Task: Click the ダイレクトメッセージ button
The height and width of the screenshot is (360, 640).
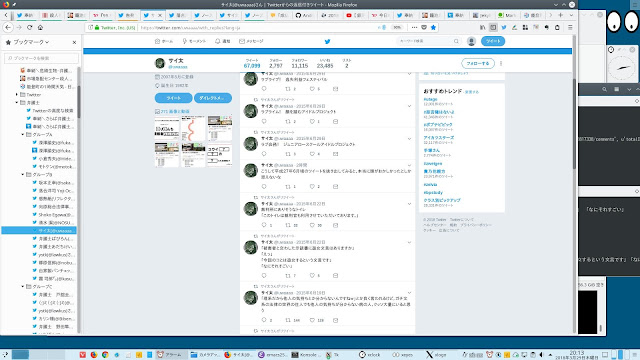Action: [213, 98]
